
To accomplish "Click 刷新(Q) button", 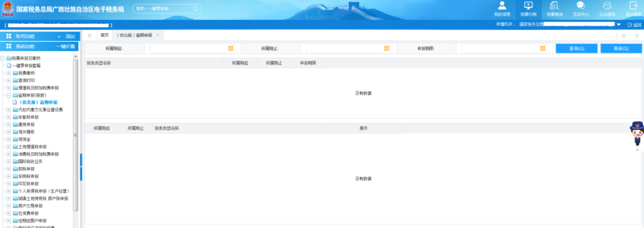I will coord(621,48).
